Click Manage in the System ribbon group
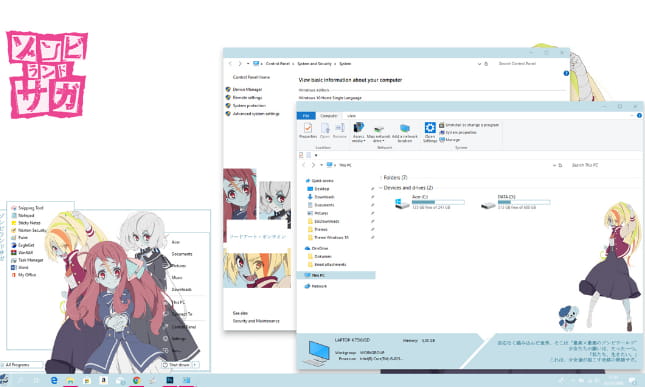The height and width of the screenshot is (388, 645). tap(450, 140)
